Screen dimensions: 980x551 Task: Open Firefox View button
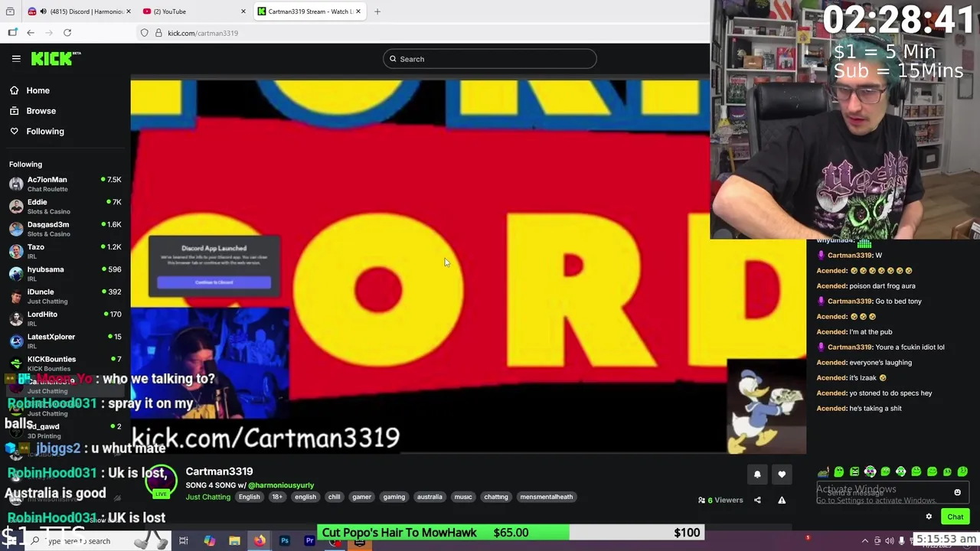click(10, 11)
